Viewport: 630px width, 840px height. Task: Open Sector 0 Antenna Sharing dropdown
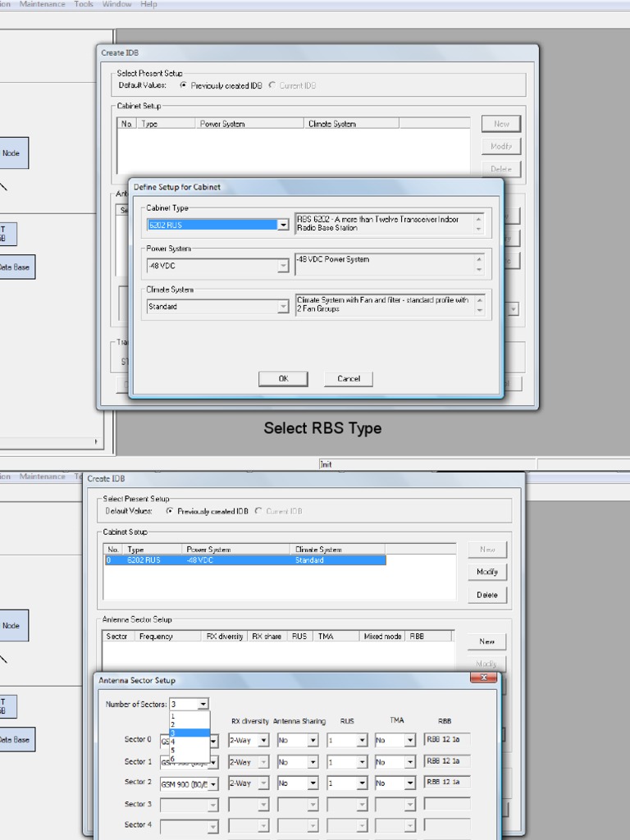point(313,741)
